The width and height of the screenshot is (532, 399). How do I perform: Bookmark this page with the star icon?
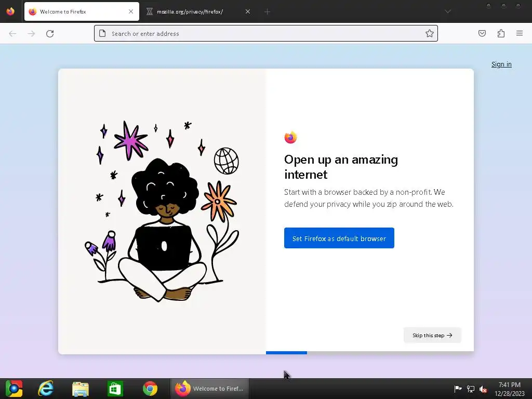(x=430, y=33)
